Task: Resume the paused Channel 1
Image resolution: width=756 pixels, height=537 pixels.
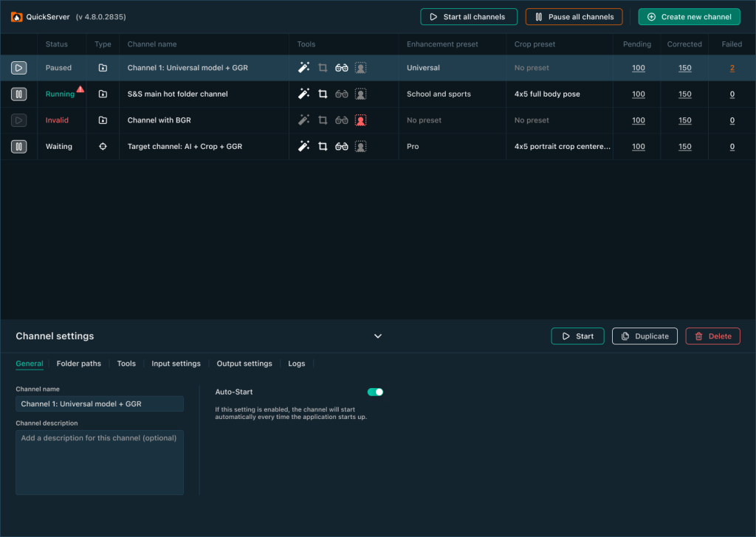Action: [x=18, y=67]
